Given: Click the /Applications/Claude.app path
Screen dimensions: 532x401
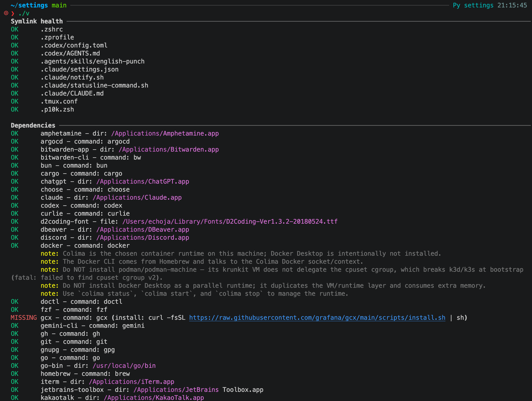Looking at the screenshot, I should pos(137,198).
